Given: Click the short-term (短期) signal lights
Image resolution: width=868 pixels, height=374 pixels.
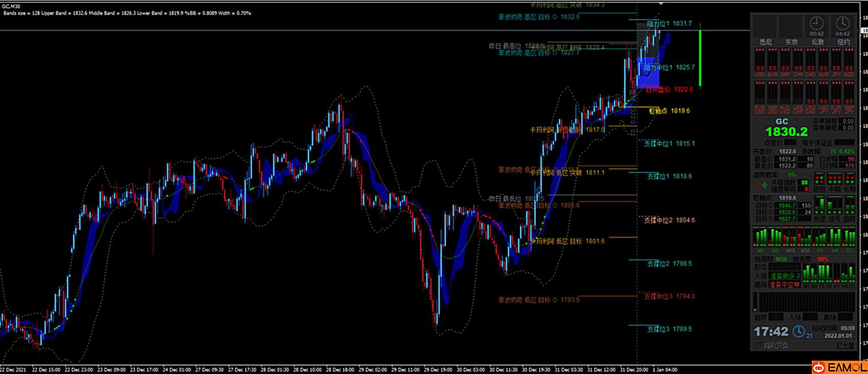Looking at the screenshot, I should click(819, 180).
